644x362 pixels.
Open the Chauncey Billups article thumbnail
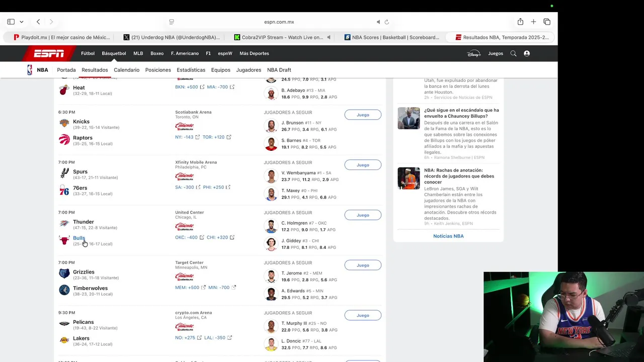coord(409,118)
